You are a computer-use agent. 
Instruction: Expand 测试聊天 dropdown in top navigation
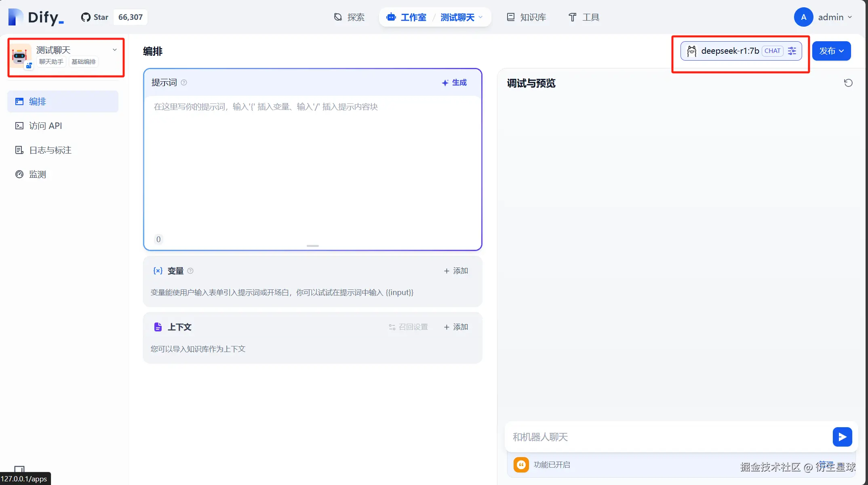tap(481, 17)
